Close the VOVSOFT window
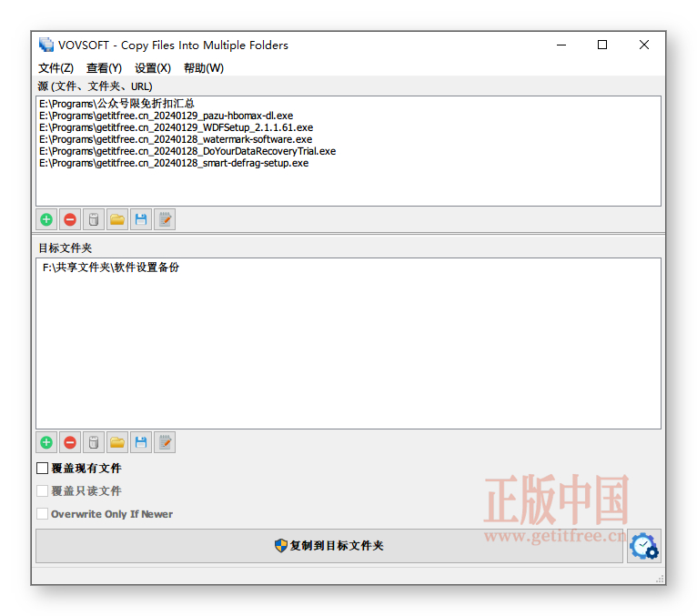Viewport: 697px width, 616px height. 644,45
